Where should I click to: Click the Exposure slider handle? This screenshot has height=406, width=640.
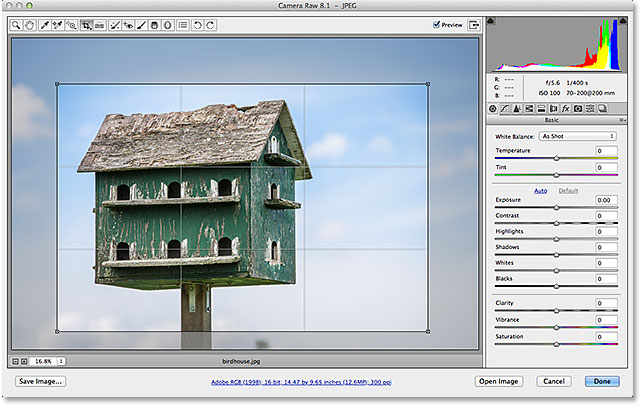coord(556,208)
